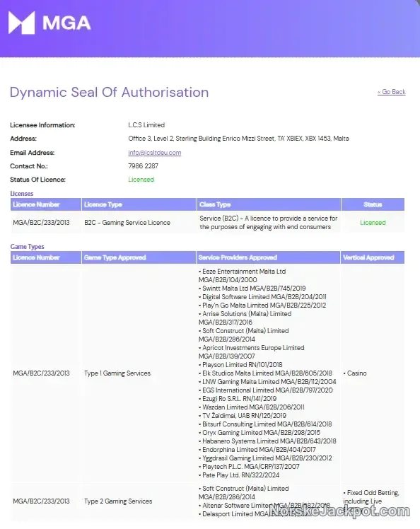Select the Class Type column header

pyautogui.click(x=269, y=204)
